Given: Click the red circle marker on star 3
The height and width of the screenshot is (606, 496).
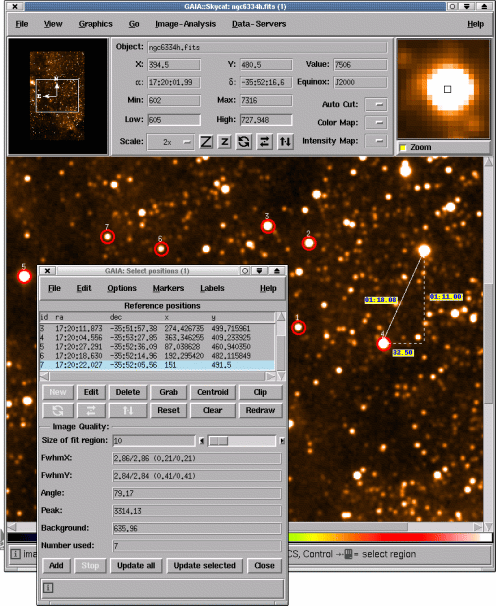Looking at the screenshot, I should [268, 226].
